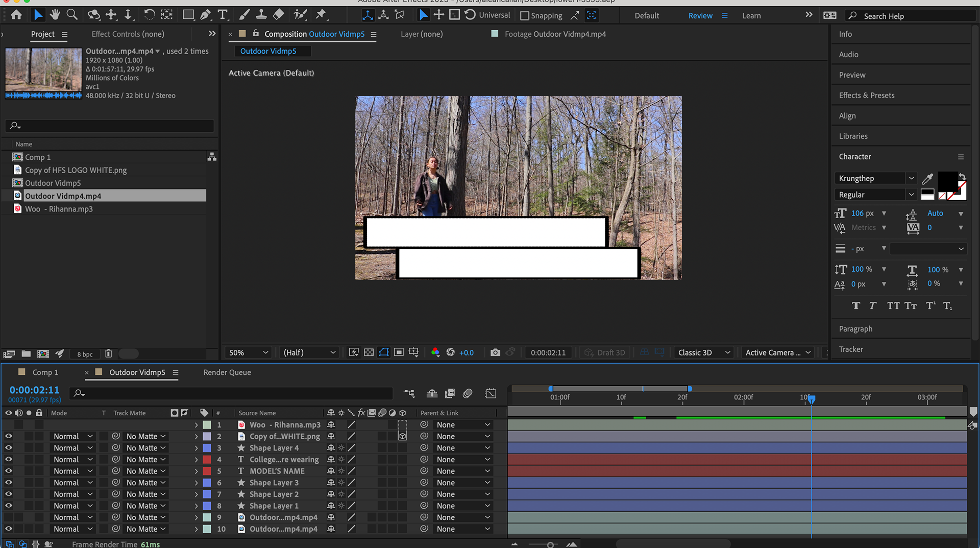Select the Rectangle shape tool
Image resolution: width=980 pixels, height=548 pixels.
[188, 15]
